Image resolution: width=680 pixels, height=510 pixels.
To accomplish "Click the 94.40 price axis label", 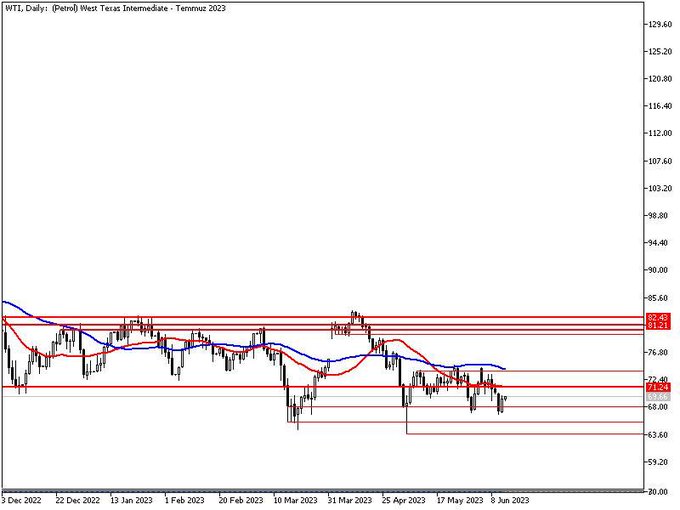I will [x=660, y=243].
